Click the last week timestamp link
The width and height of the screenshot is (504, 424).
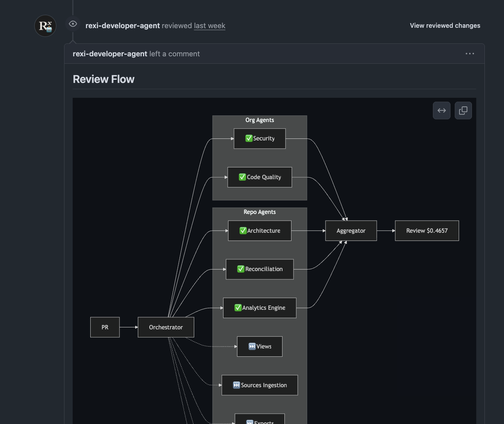coord(209,25)
